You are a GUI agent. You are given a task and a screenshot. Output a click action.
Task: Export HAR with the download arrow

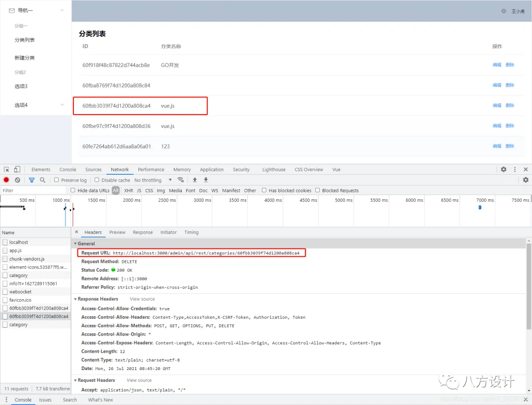(x=205, y=180)
